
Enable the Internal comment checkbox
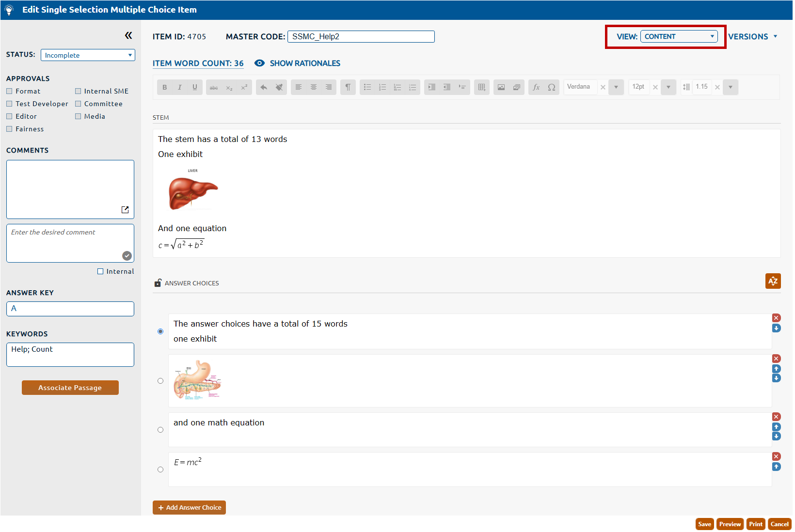(x=100, y=271)
